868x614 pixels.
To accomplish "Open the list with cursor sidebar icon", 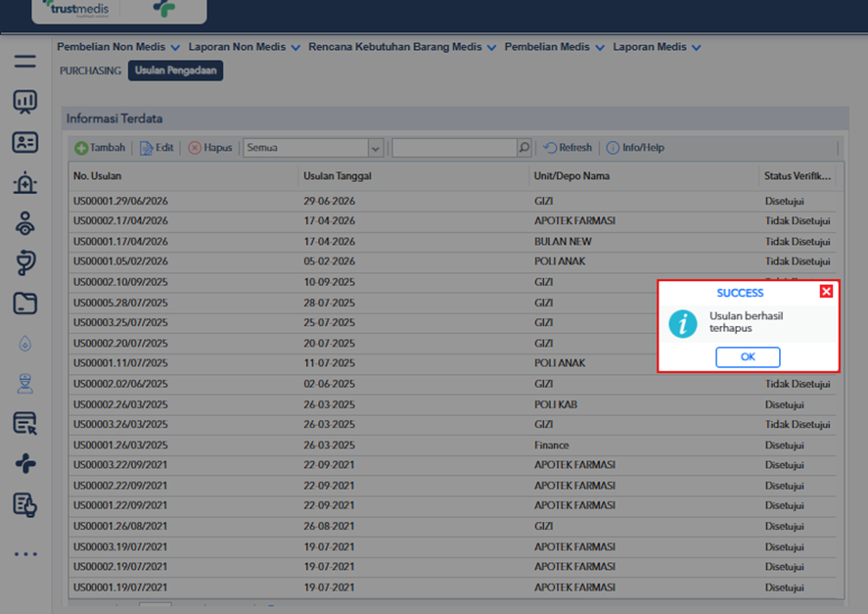I will (x=24, y=423).
